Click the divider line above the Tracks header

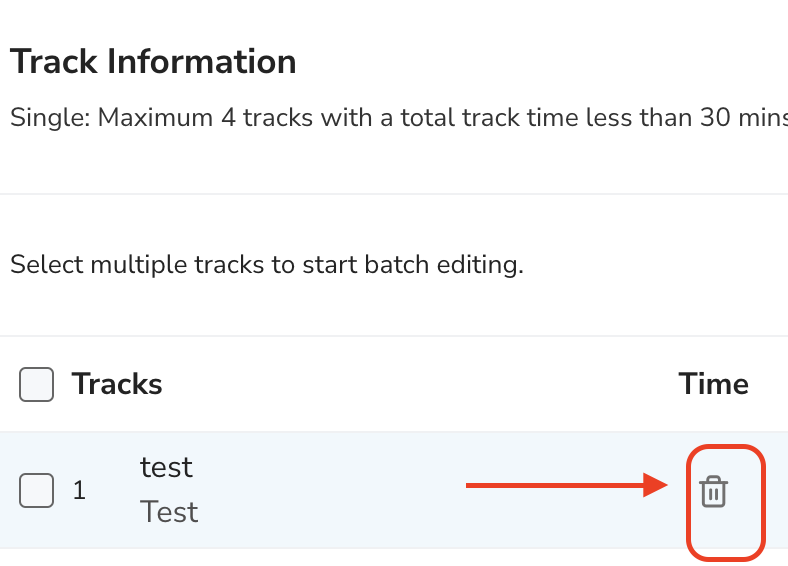[x=394, y=336]
